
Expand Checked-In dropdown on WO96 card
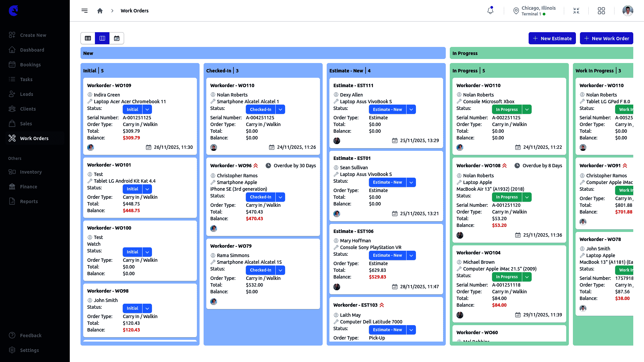click(x=280, y=197)
